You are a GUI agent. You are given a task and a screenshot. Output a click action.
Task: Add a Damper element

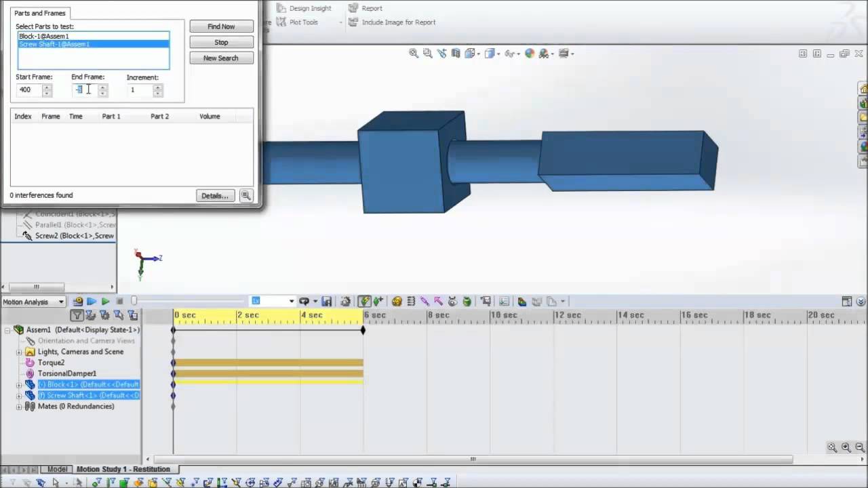(x=425, y=301)
